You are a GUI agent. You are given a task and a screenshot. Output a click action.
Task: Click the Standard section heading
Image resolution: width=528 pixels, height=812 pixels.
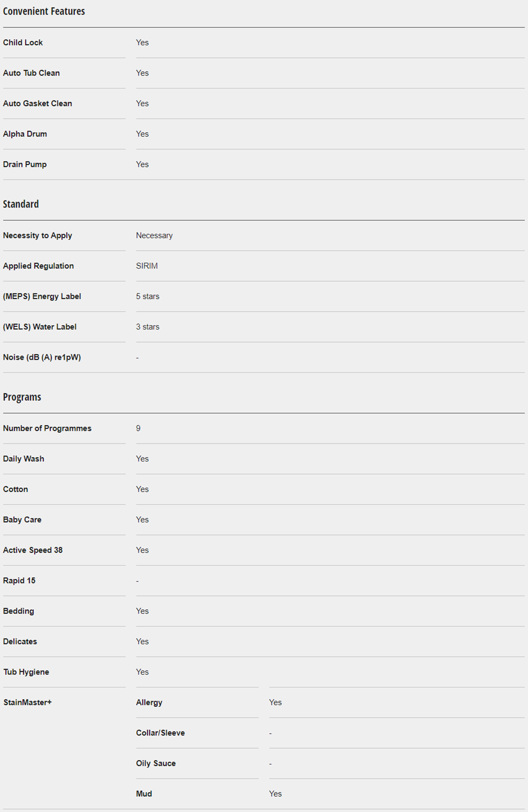21,204
